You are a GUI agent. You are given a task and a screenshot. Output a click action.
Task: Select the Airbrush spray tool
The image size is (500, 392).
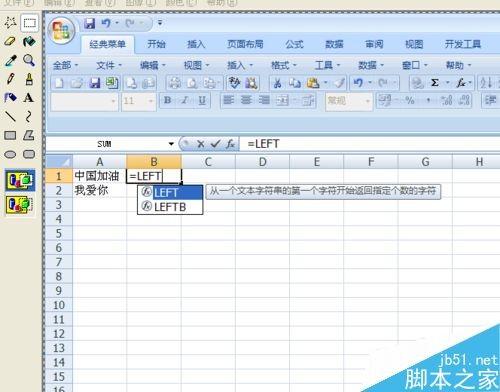(x=11, y=98)
